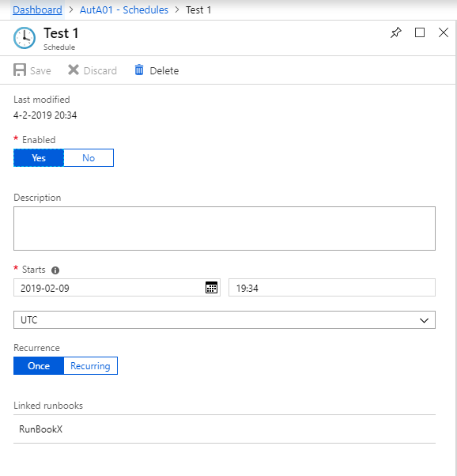Select the Once recurrence option

coord(39,366)
